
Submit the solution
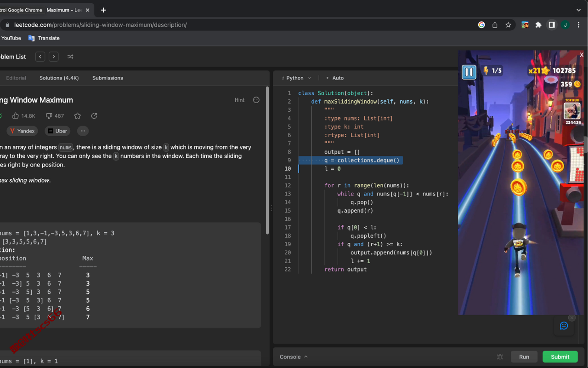pos(560,357)
